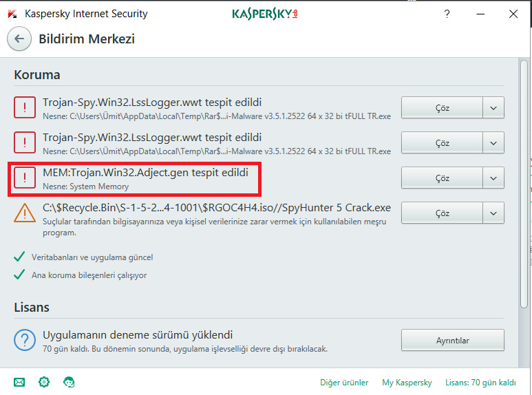
Task: Click the green checkmark beside Veritabanları ve uygulama güncel
Action: click(19, 257)
